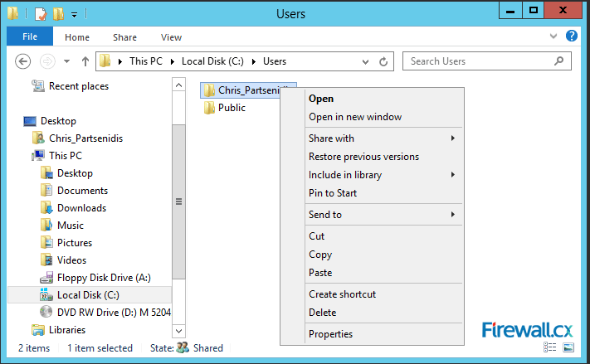Click the navigation pane scroll up arrow
This screenshot has width=590, height=364.
(x=178, y=85)
